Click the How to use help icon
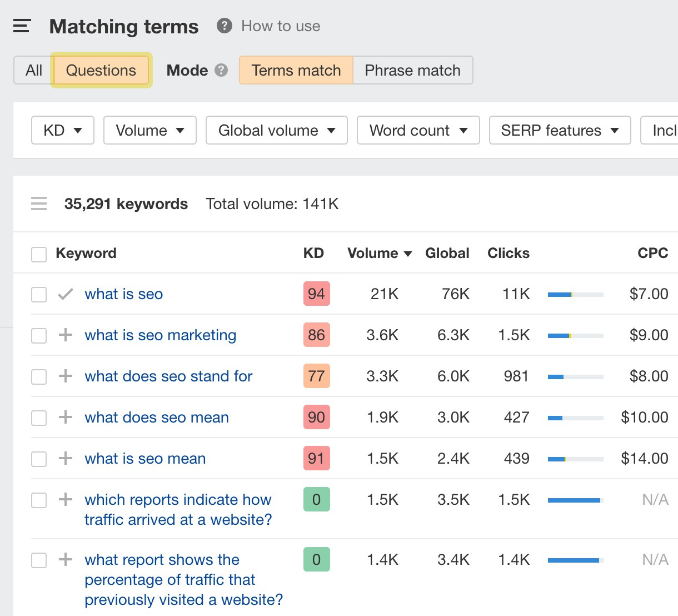 coord(224,26)
